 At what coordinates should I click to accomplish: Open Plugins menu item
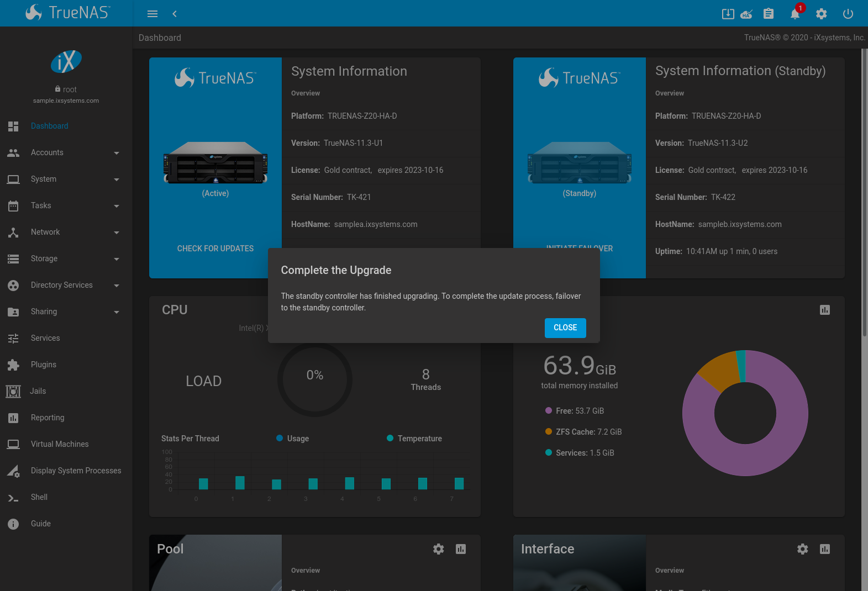tap(66, 365)
